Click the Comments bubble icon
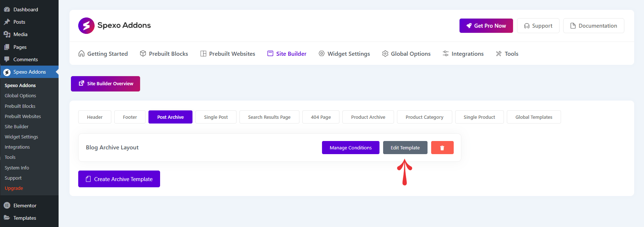Image resolution: width=644 pixels, height=227 pixels. 7,59
